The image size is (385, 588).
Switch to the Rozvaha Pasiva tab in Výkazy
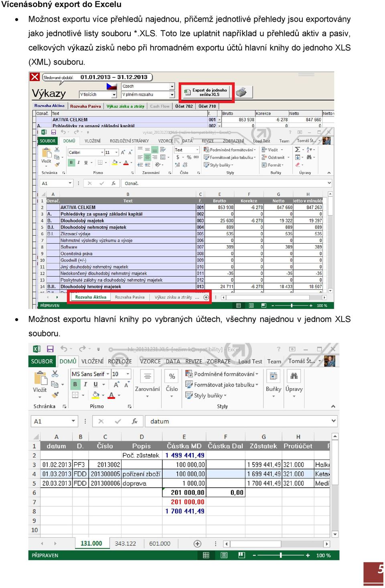tap(85, 106)
